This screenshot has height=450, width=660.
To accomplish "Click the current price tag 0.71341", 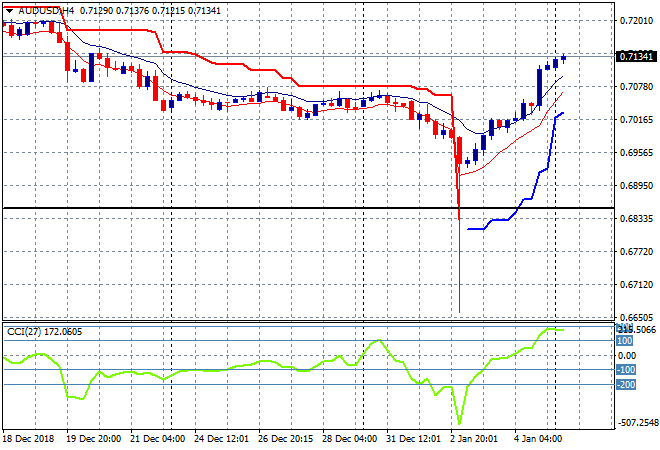I will 636,56.
